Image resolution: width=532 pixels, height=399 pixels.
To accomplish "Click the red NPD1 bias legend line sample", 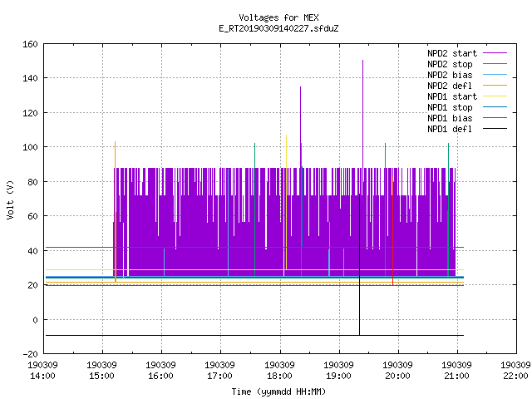I will pyautogui.click(x=495, y=118).
